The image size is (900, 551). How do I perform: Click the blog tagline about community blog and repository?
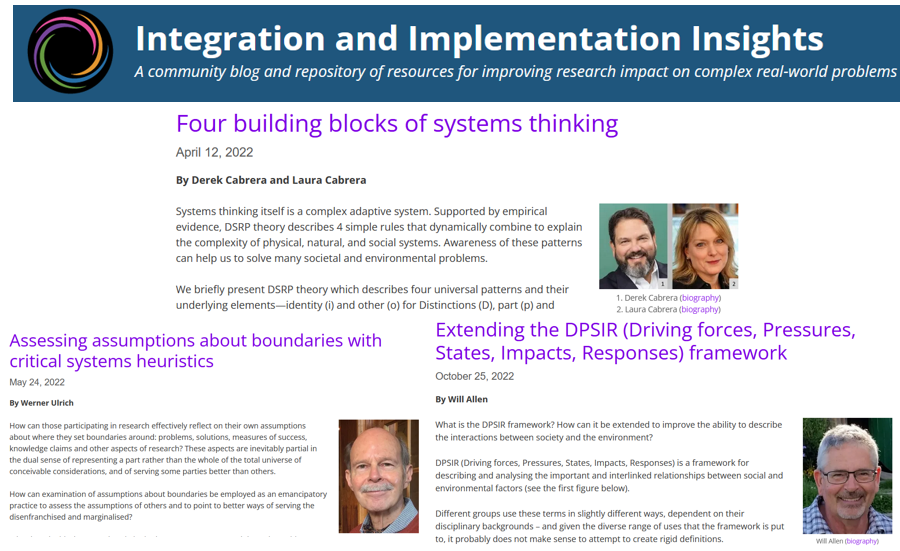(515, 72)
